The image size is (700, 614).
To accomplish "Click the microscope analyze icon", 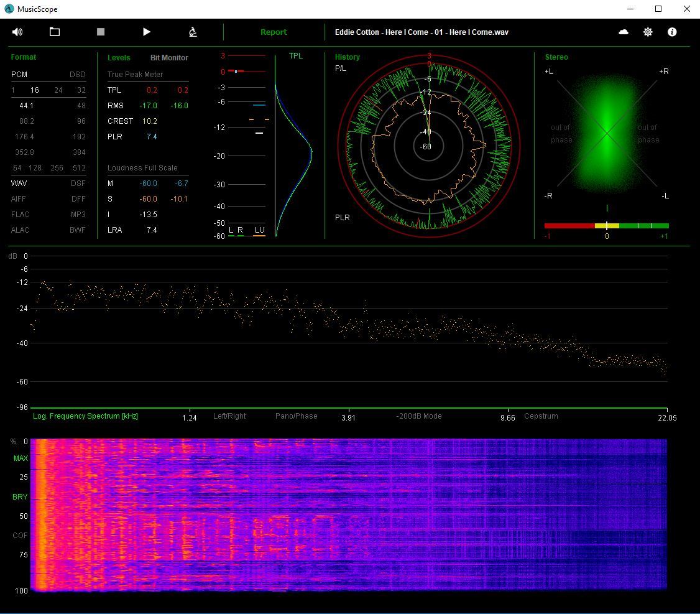I will coord(193,32).
